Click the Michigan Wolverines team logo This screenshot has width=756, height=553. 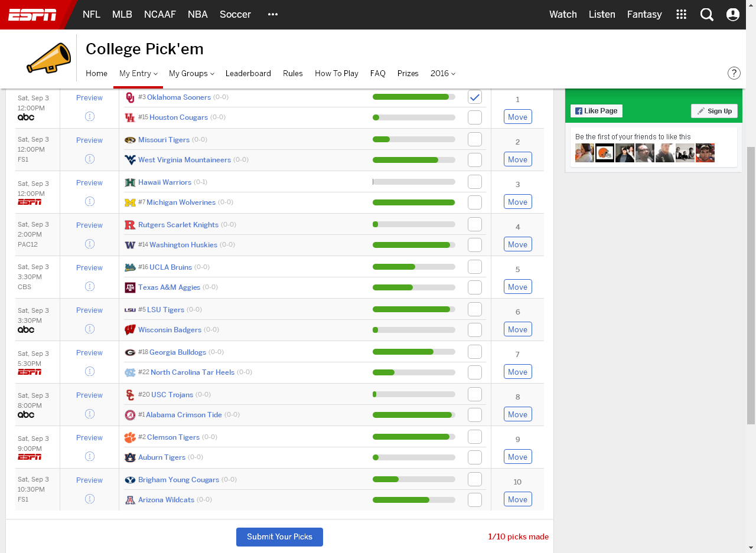(x=130, y=202)
